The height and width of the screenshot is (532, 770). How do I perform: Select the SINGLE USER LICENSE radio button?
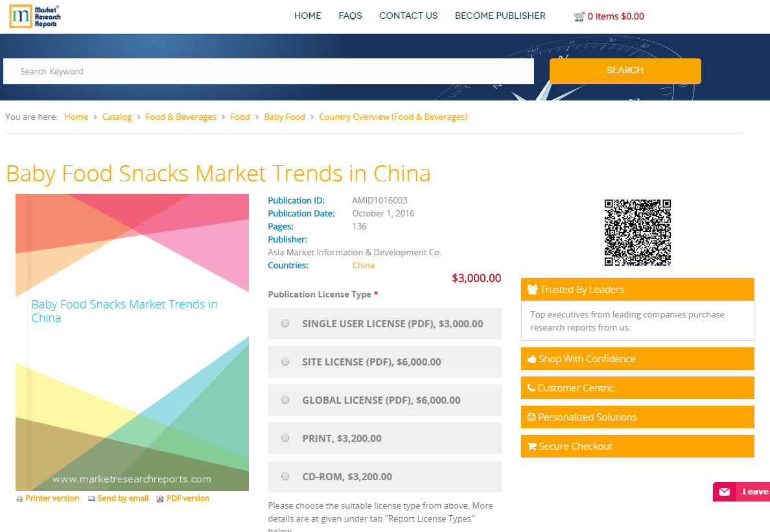click(285, 324)
